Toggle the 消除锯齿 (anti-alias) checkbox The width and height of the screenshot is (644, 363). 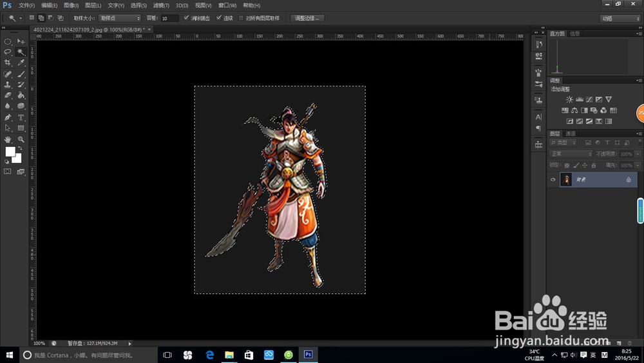[187, 18]
